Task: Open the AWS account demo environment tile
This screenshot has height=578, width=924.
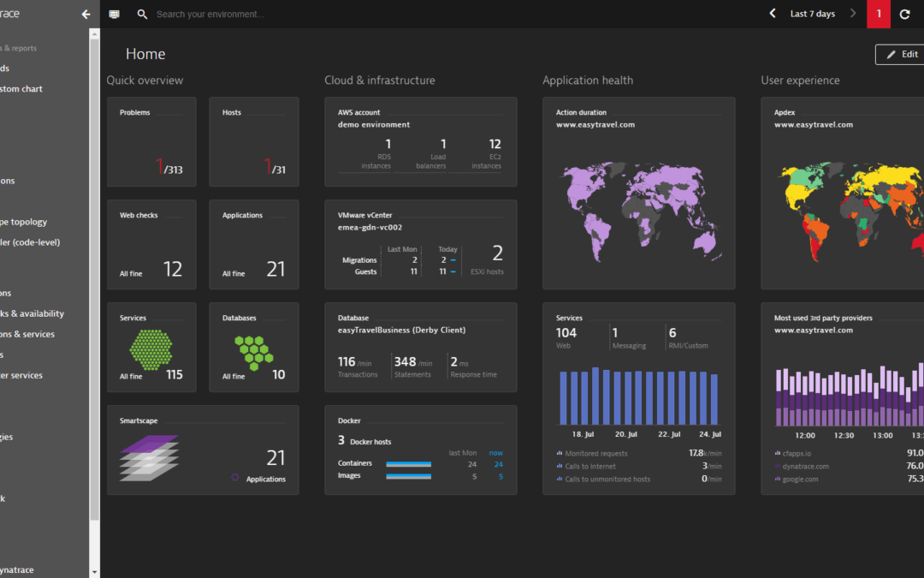Action: (x=420, y=141)
